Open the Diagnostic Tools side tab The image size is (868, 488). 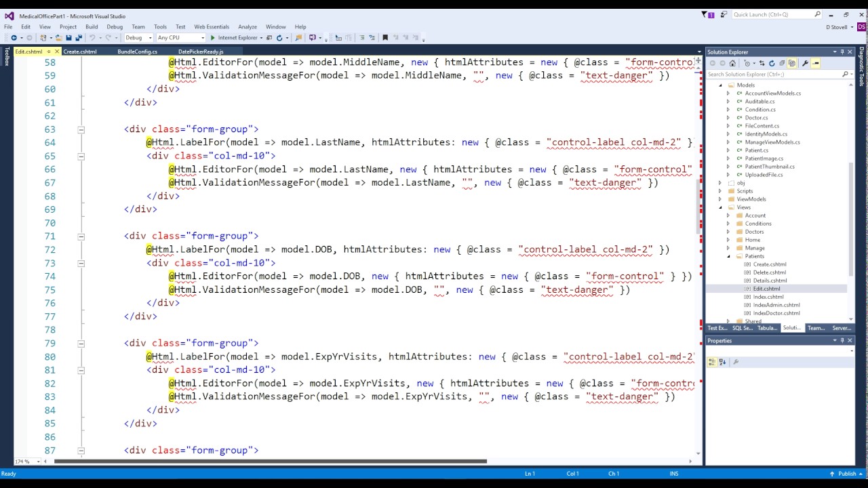tap(862, 68)
